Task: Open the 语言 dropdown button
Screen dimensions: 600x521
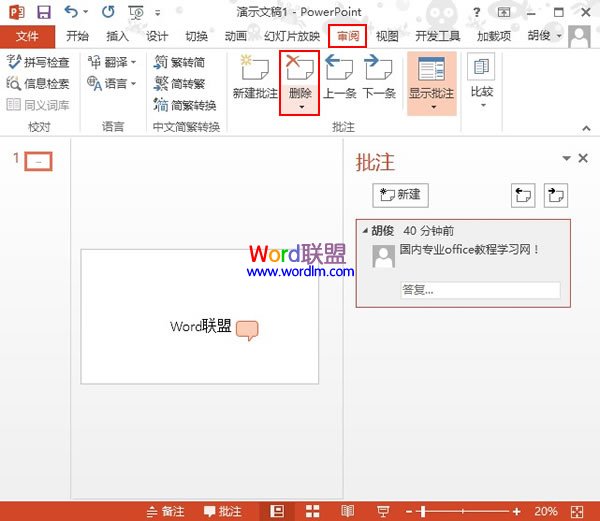Action: (x=111, y=83)
